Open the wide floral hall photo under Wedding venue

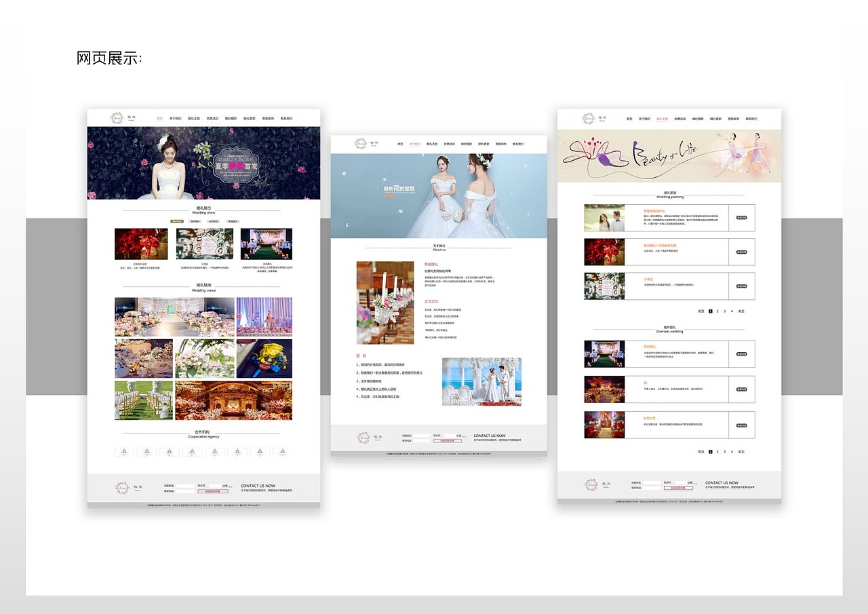coord(174,317)
